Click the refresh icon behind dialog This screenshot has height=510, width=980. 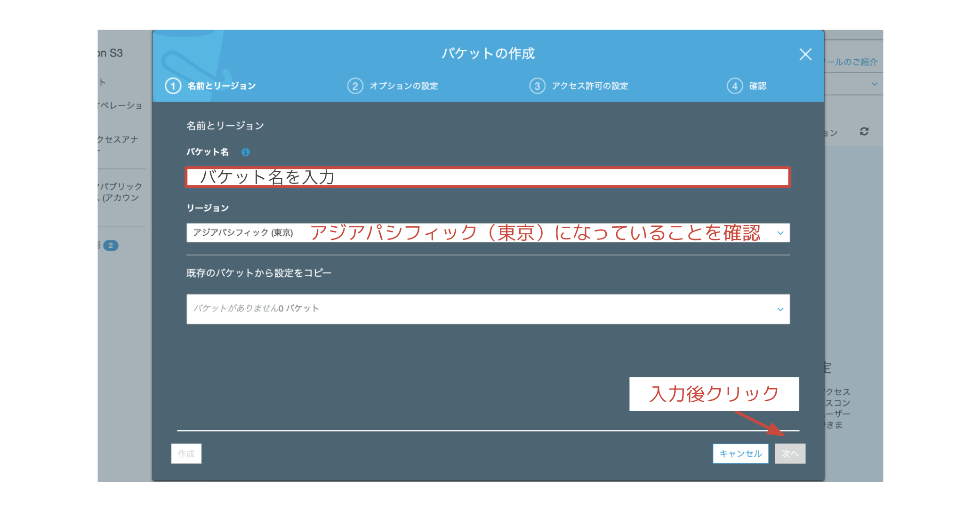coord(864,132)
